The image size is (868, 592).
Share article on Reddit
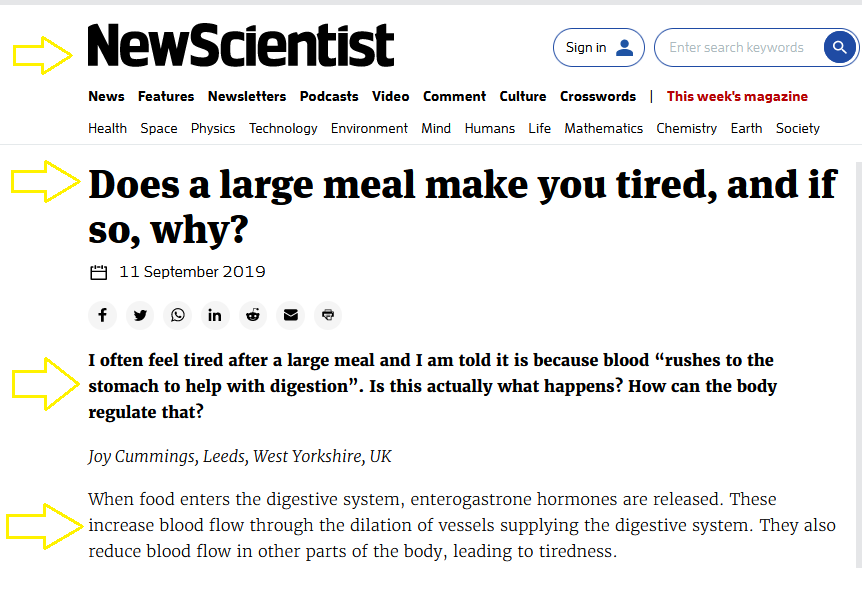(253, 315)
